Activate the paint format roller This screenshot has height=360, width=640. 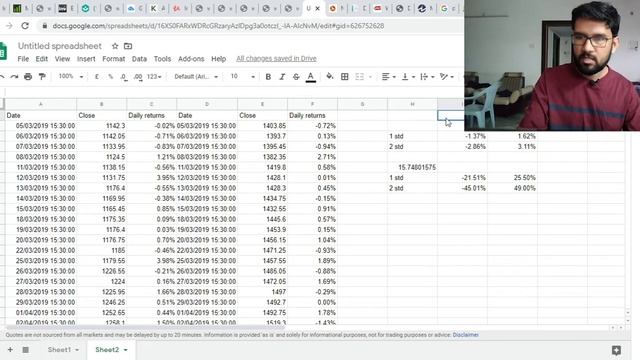42,77
